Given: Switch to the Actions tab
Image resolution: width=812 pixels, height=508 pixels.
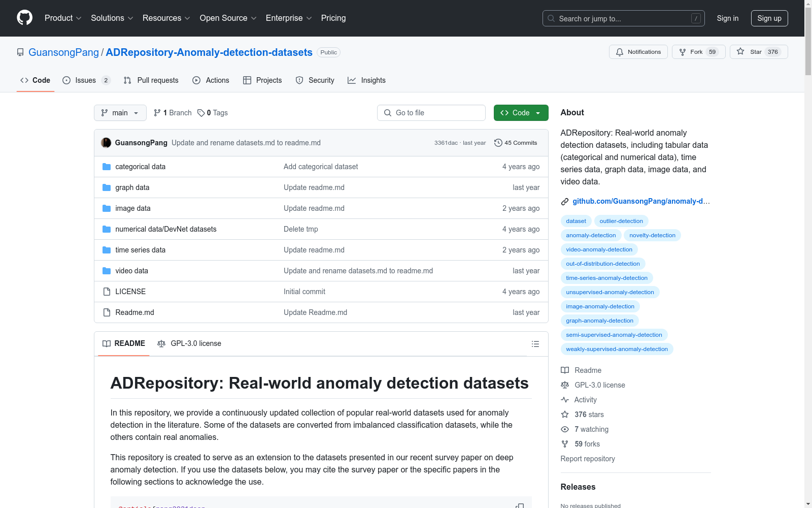Looking at the screenshot, I should click(211, 80).
